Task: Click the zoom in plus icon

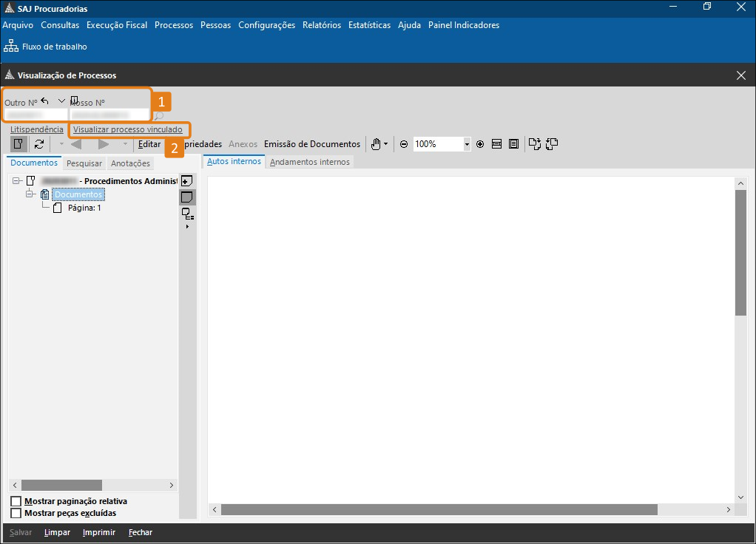Action: point(480,144)
